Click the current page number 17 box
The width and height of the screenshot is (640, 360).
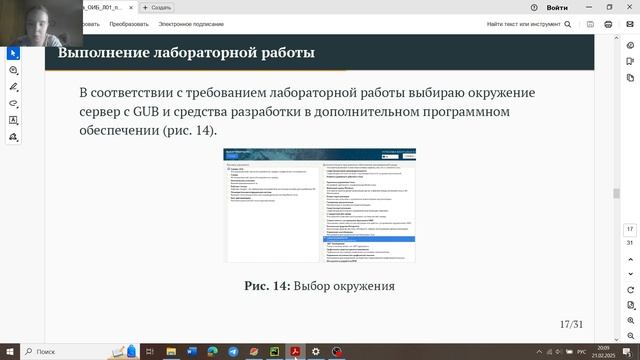[630, 229]
